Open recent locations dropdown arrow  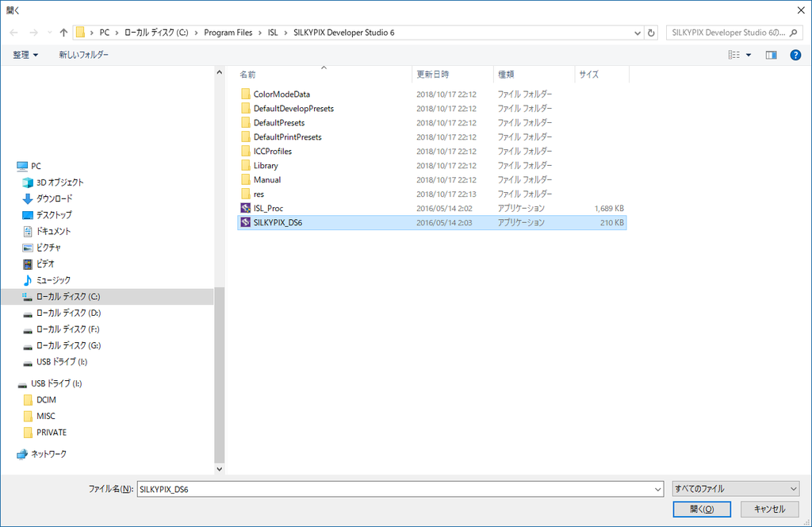click(x=50, y=33)
